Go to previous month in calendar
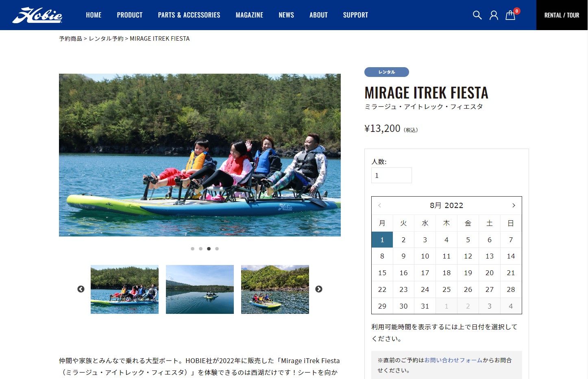588x379 pixels. click(x=379, y=206)
